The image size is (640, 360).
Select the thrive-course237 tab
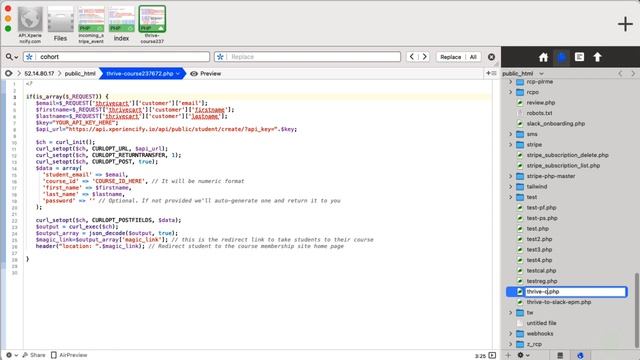tap(152, 24)
